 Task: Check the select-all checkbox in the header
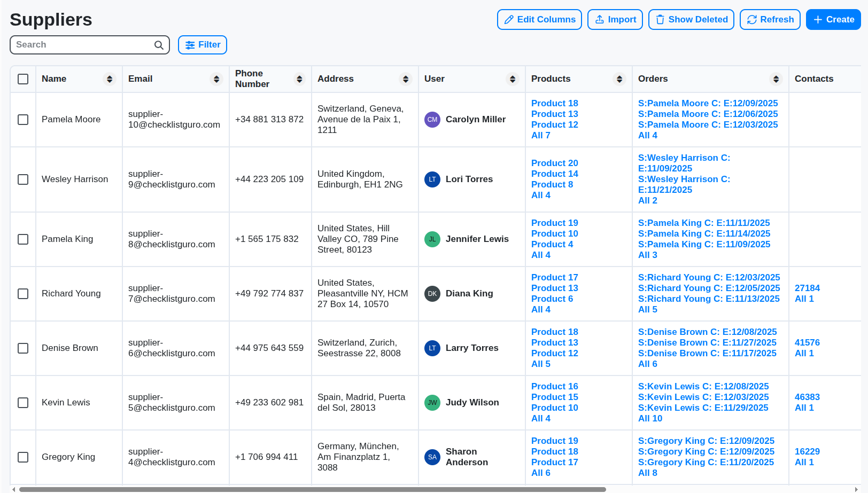point(23,79)
